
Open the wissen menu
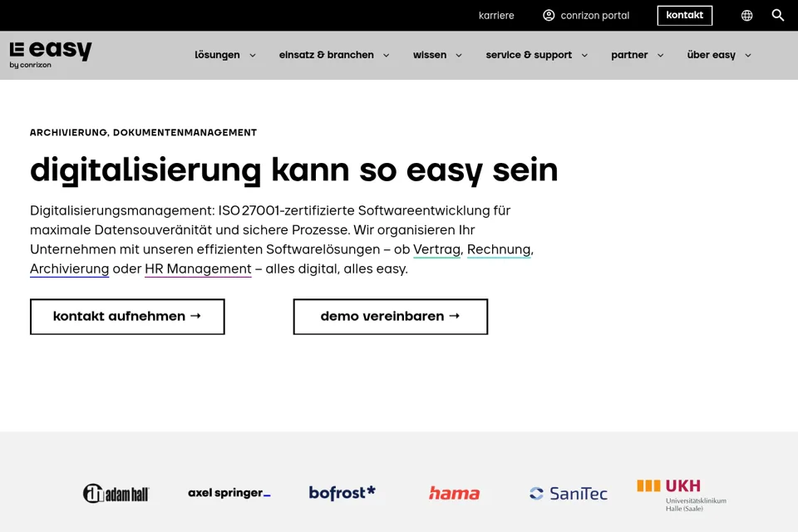pos(430,55)
